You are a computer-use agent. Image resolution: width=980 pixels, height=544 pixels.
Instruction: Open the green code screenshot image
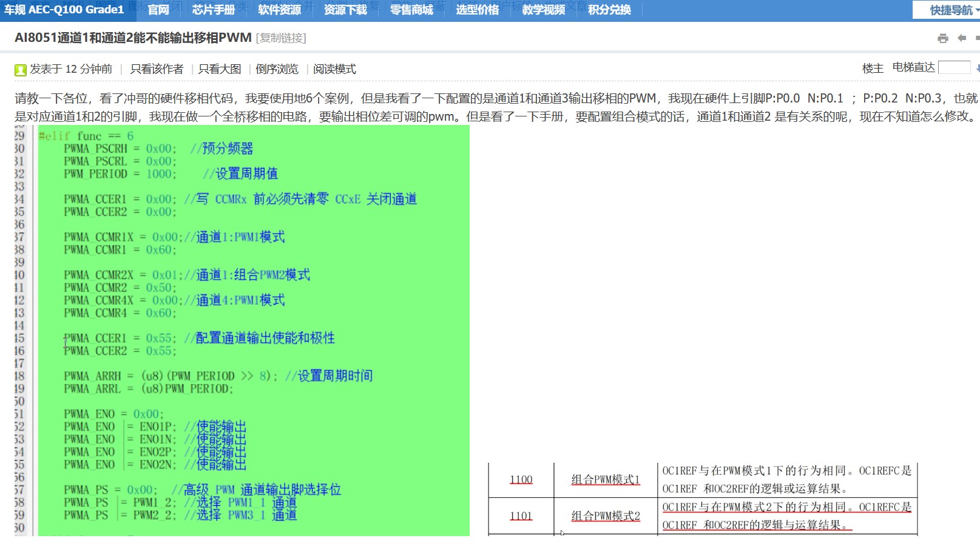tap(242, 331)
